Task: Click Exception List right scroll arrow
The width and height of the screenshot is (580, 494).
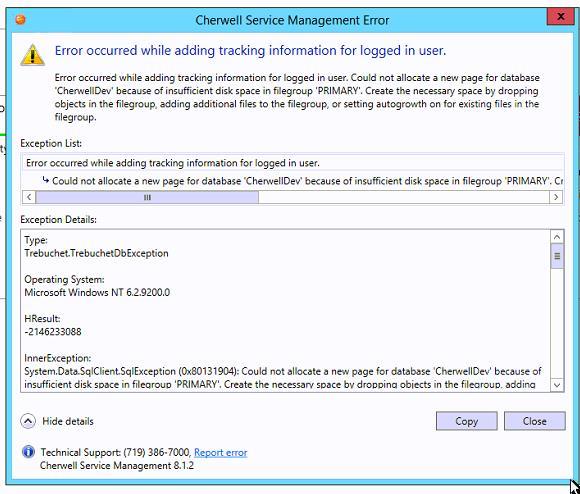Action: [x=556, y=197]
